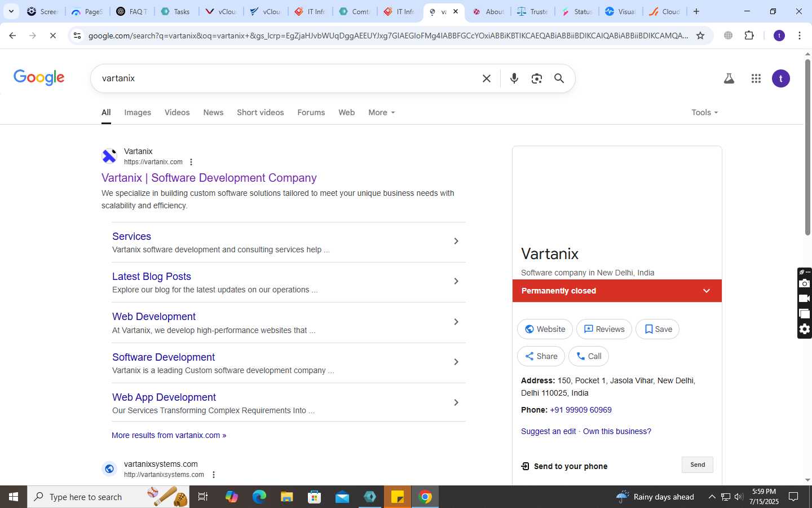Image resolution: width=812 pixels, height=508 pixels.
Task: Open more options for vartanixsystems.com result
Action: tap(213, 475)
